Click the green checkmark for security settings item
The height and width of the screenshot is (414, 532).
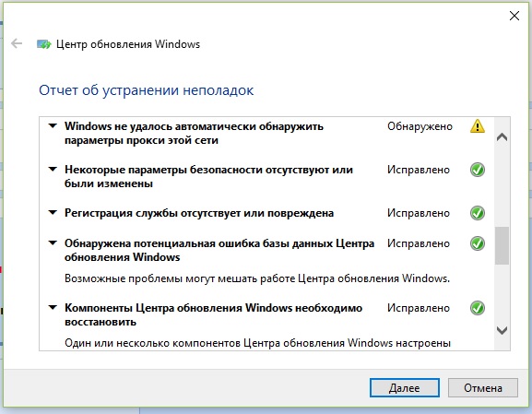pyautogui.click(x=478, y=170)
